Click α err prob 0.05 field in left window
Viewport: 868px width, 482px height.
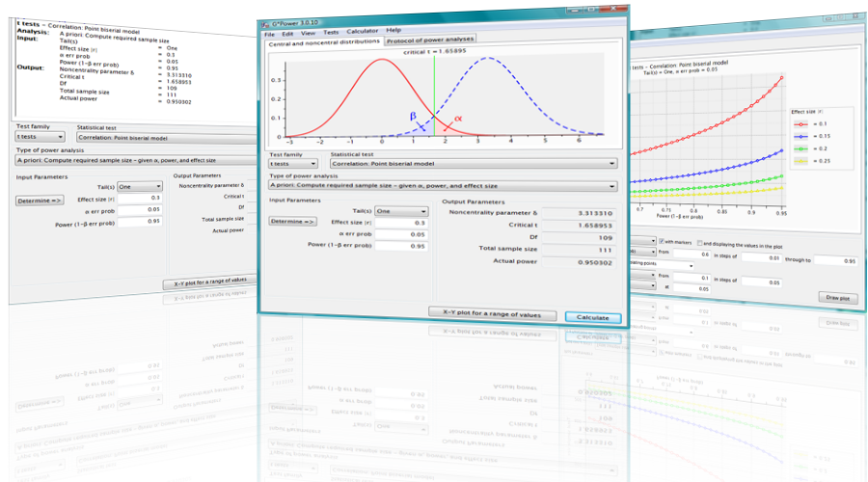(140, 209)
